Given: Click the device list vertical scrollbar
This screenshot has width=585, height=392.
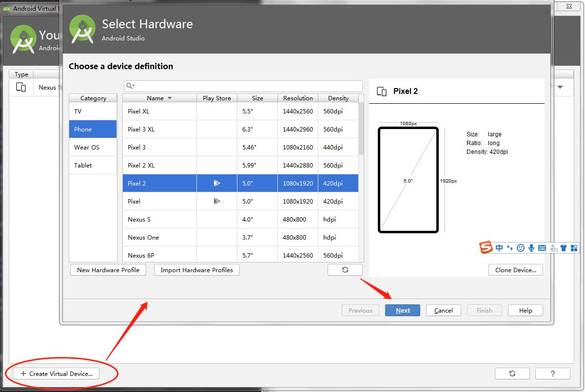Looking at the screenshot, I should (361, 129).
